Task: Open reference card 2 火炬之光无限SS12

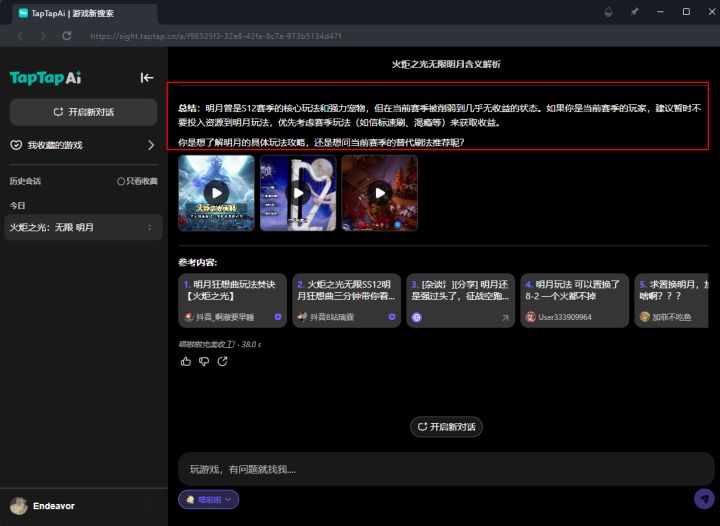Action: [347, 301]
